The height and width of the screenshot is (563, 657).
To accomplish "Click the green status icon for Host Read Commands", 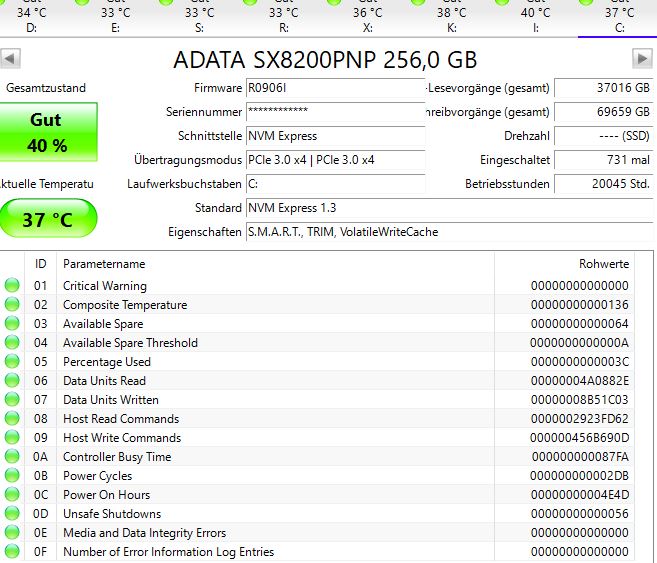I will click(12, 418).
